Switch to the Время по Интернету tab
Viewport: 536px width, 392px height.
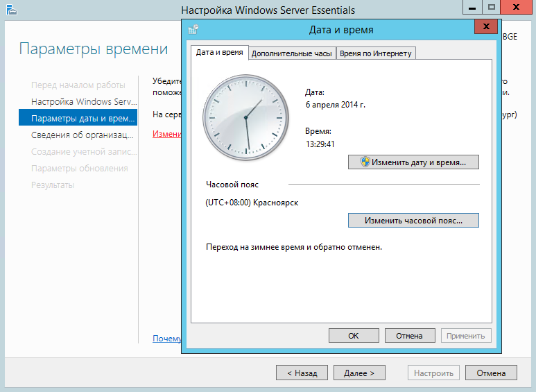pos(376,53)
